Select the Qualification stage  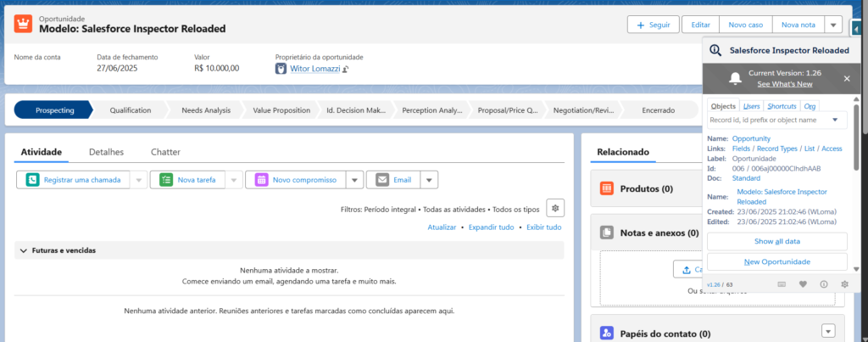tap(130, 110)
